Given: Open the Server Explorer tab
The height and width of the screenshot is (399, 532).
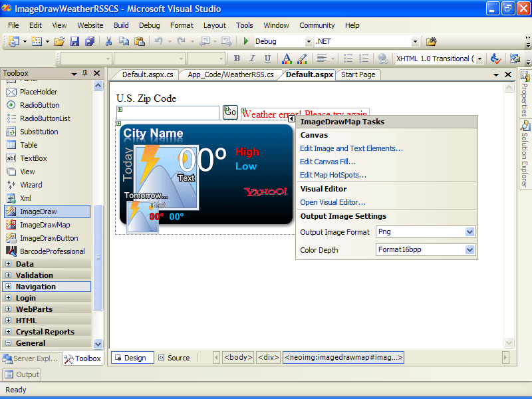Looking at the screenshot, I should tap(31, 358).
